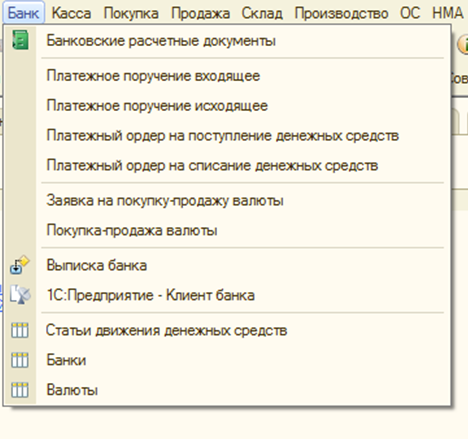468x439 pixels.
Task: Click the green Банковские расчетные документы journal icon
Action: point(20,40)
